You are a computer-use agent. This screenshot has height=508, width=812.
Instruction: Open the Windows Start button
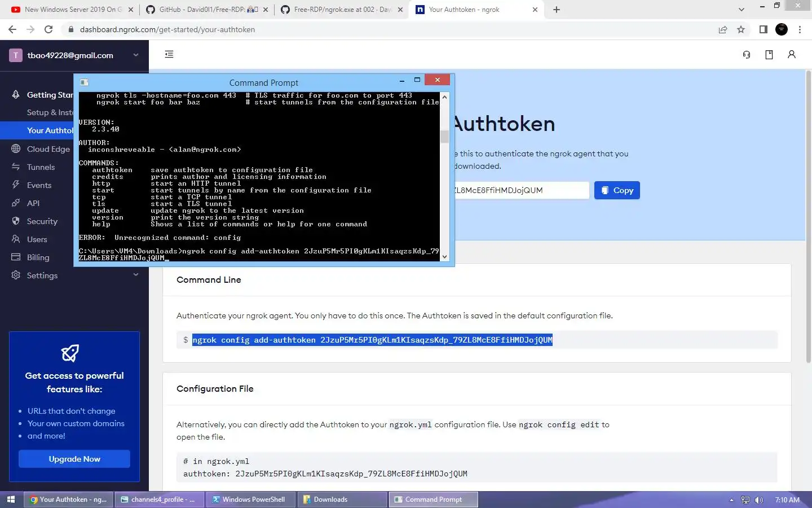click(x=11, y=500)
